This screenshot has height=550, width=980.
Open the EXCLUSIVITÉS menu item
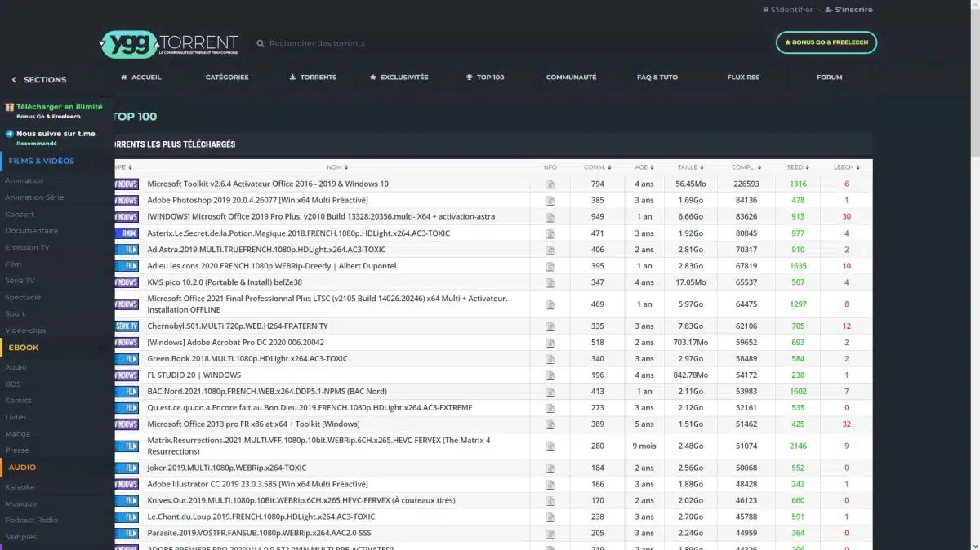click(399, 78)
